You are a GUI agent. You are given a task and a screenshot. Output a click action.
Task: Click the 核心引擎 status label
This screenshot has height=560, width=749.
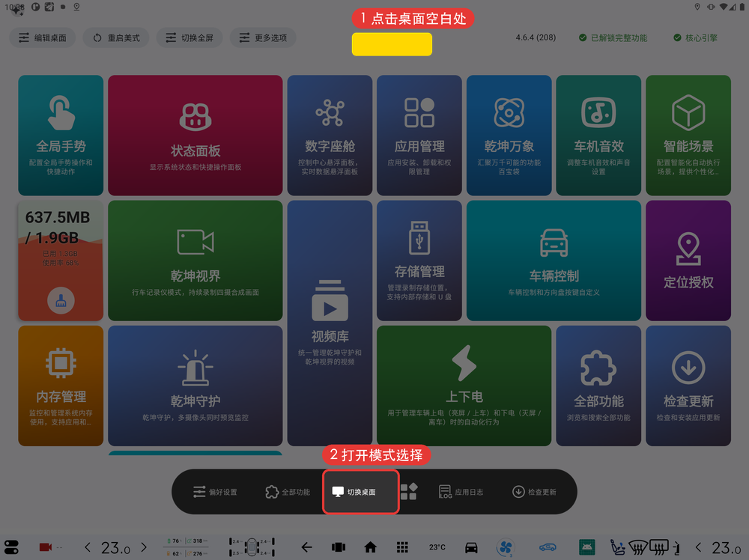coord(696,37)
